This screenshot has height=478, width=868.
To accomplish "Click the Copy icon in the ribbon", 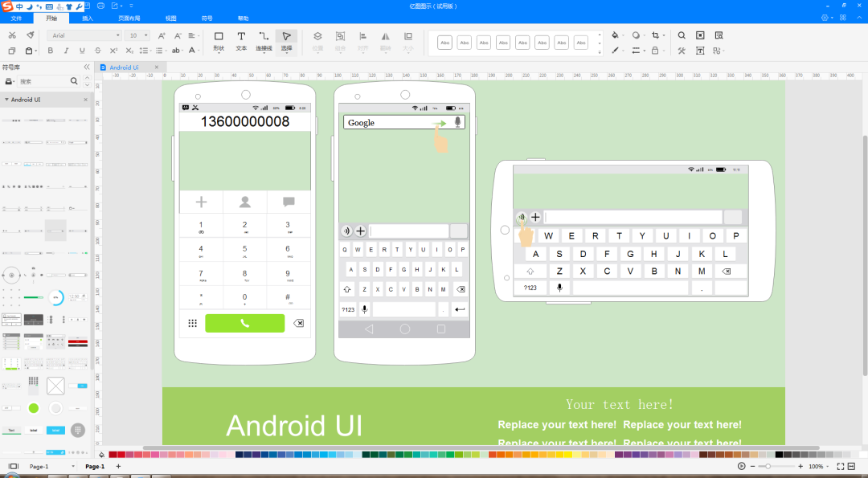I will point(12,51).
